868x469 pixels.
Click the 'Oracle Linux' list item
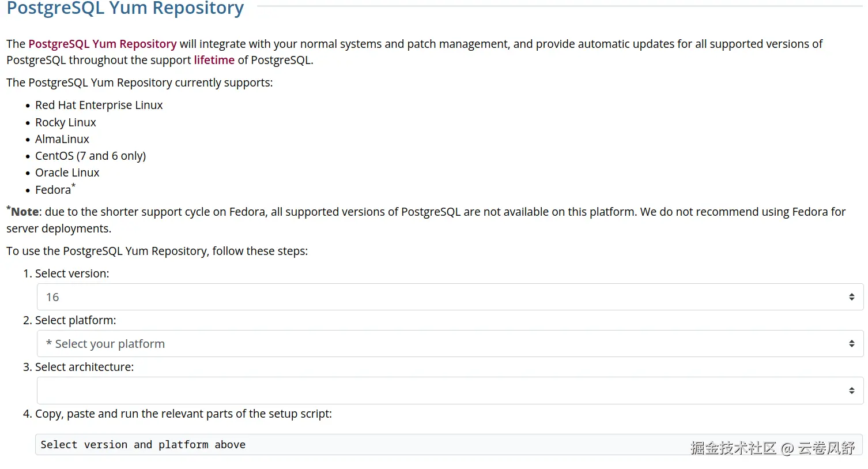[67, 172]
